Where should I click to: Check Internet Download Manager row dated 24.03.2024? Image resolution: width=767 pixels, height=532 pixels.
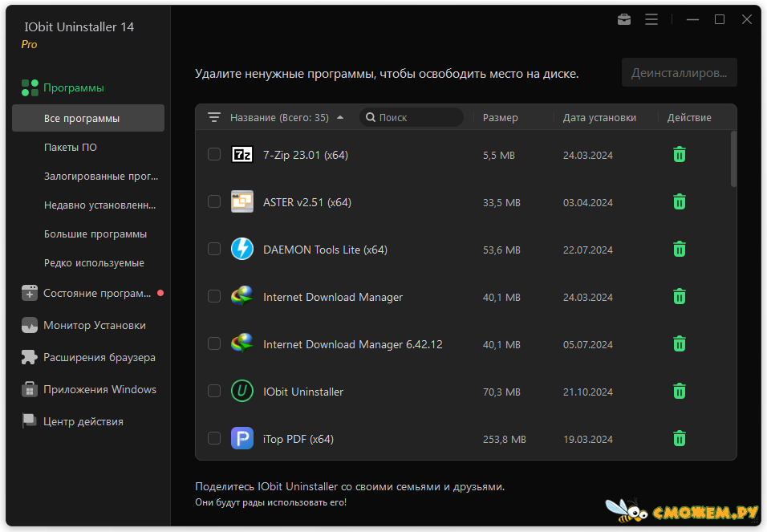pos(214,297)
